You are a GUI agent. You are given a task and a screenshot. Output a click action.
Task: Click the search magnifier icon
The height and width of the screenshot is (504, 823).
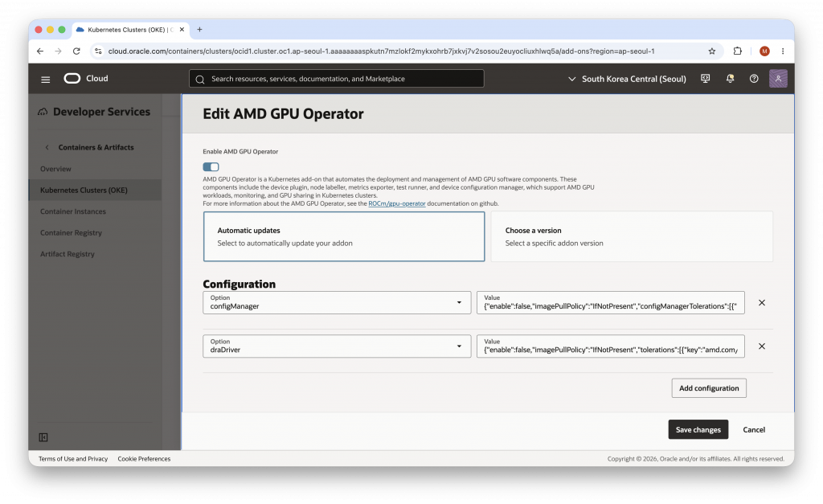coord(199,80)
